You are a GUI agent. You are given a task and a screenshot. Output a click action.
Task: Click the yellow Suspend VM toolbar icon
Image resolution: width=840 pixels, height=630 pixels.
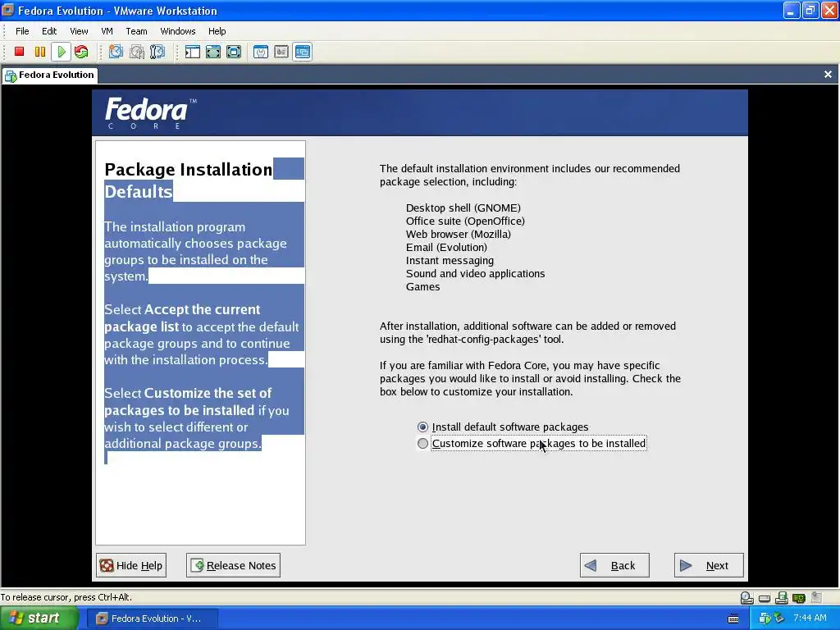(x=40, y=52)
